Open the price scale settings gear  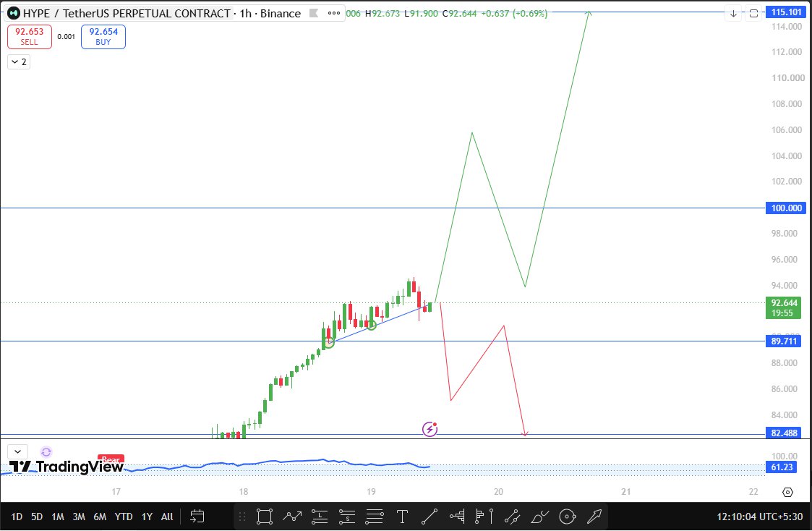(787, 492)
